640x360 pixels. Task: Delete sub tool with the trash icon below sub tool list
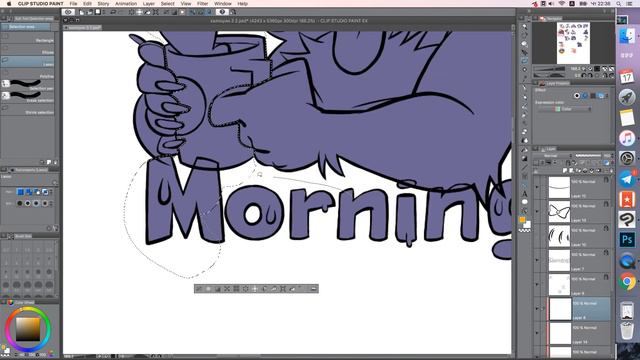pos(56,162)
